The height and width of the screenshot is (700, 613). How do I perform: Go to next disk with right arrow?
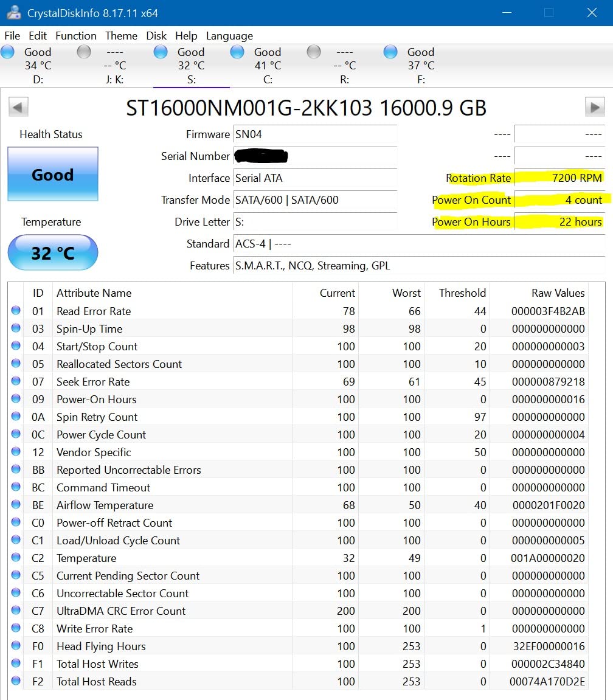[595, 107]
